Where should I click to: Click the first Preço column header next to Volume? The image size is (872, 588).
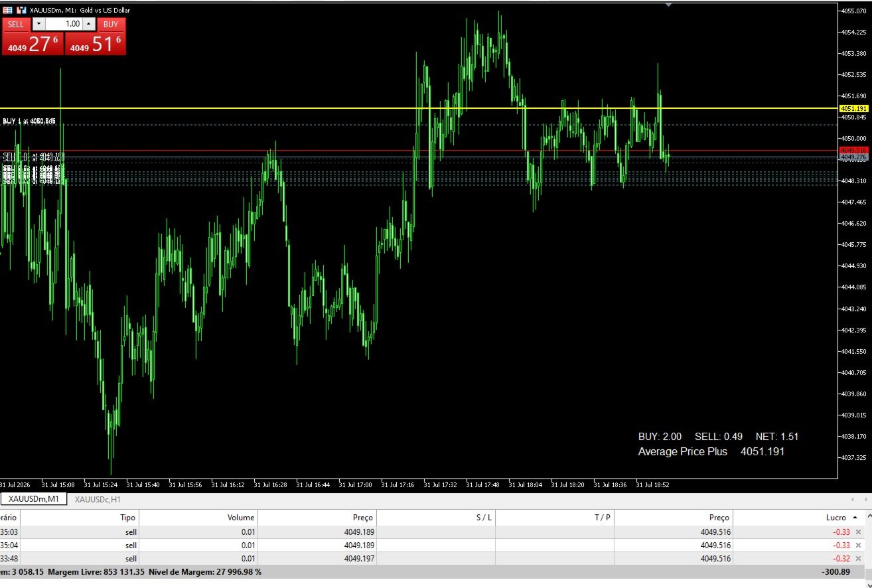317,518
